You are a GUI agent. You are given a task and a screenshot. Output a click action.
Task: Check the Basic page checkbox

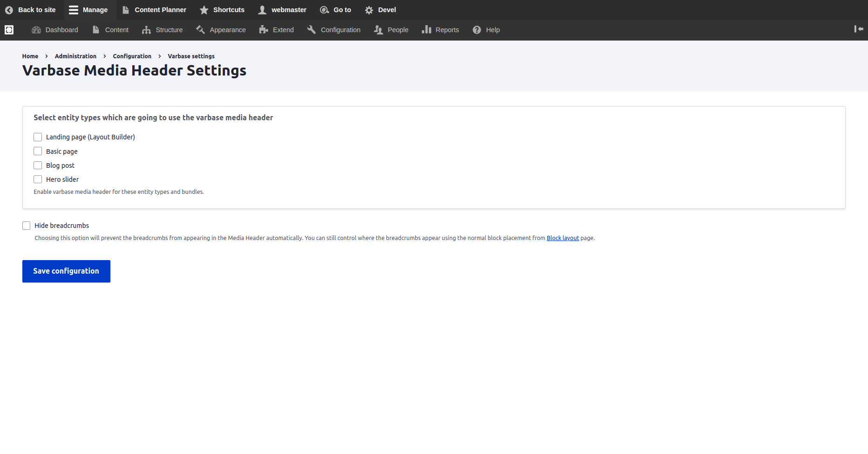click(38, 151)
